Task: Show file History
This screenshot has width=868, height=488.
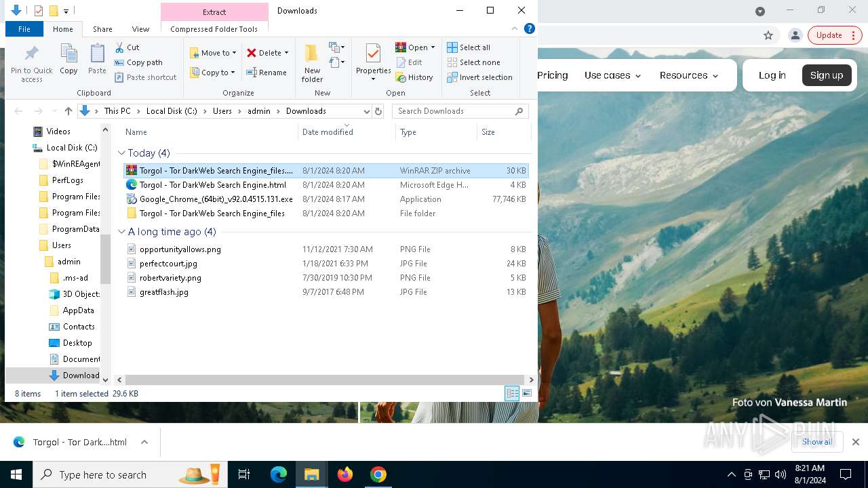Action: tap(414, 77)
